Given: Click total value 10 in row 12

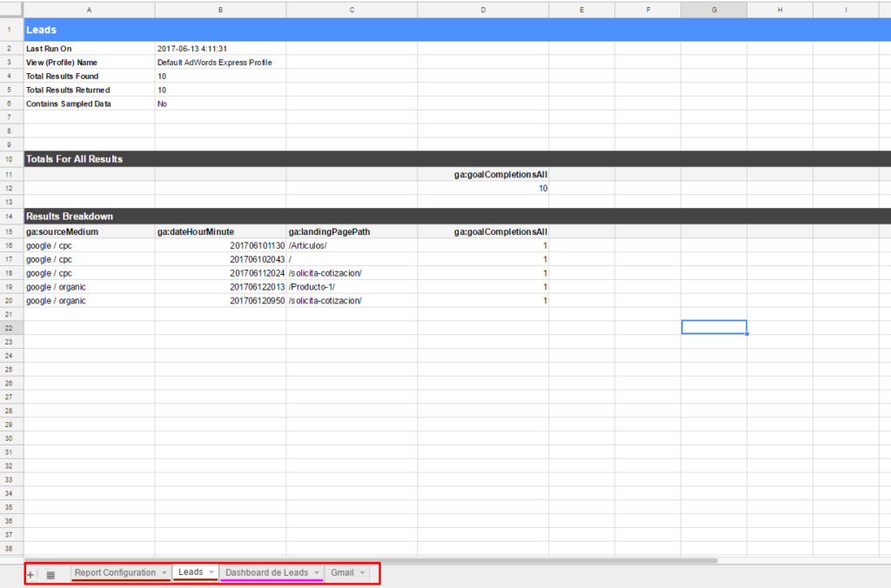Looking at the screenshot, I should click(483, 189).
